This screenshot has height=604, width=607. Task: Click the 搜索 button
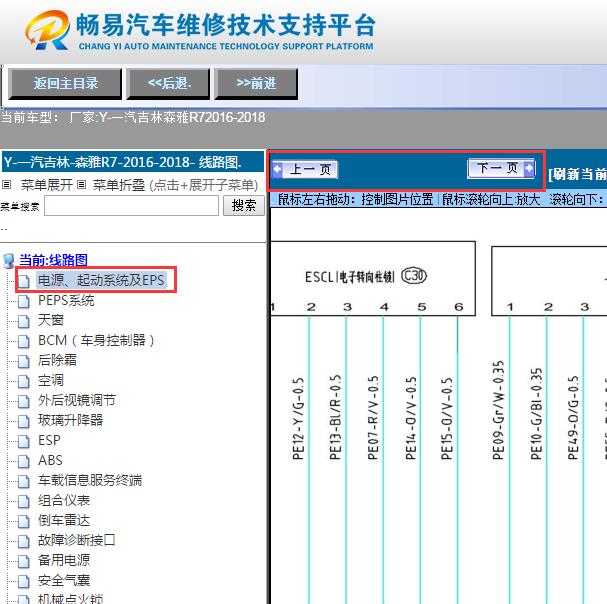244,206
